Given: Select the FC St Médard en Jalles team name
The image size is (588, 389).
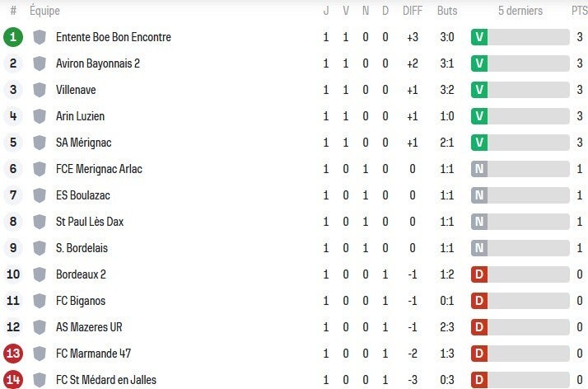Looking at the screenshot, I should (x=105, y=380).
